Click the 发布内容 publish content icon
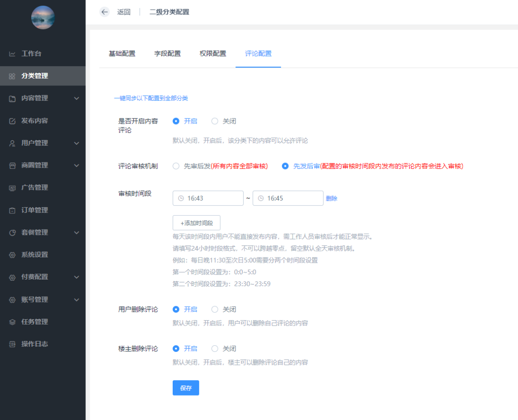This screenshot has height=420, width=518. coord(29,120)
